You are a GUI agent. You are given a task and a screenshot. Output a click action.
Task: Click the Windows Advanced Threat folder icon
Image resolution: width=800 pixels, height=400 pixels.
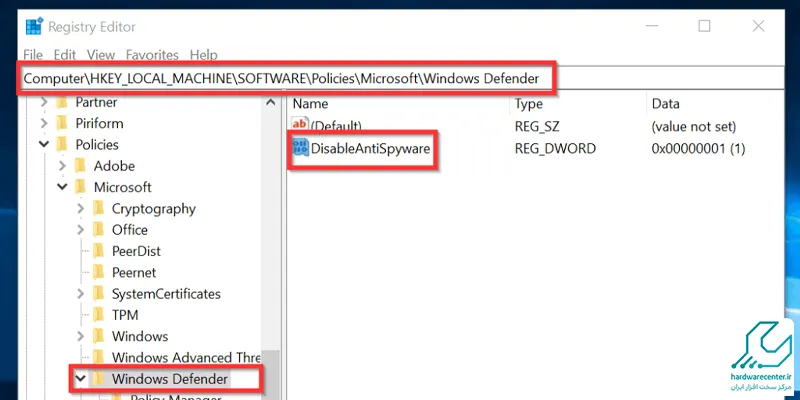point(98,358)
